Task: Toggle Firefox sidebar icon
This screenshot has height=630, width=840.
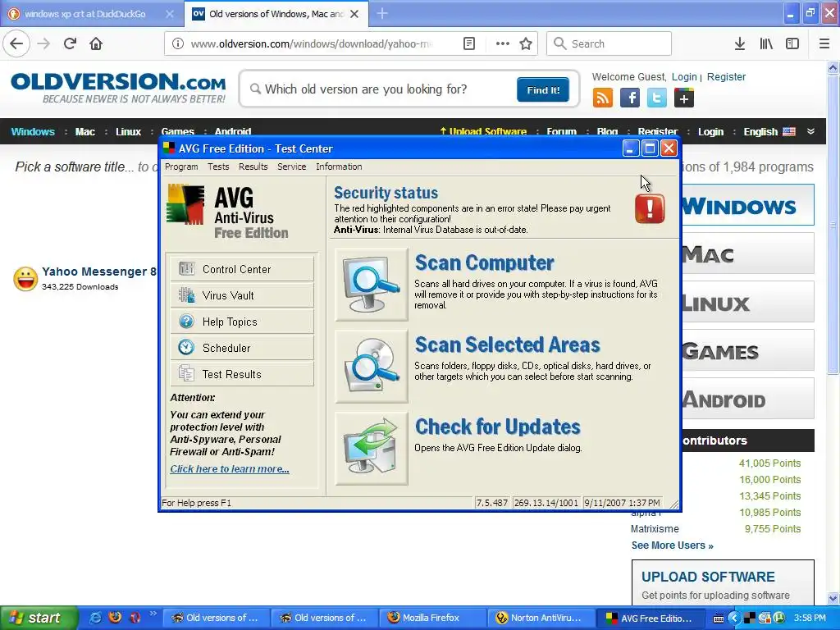Action: point(792,43)
